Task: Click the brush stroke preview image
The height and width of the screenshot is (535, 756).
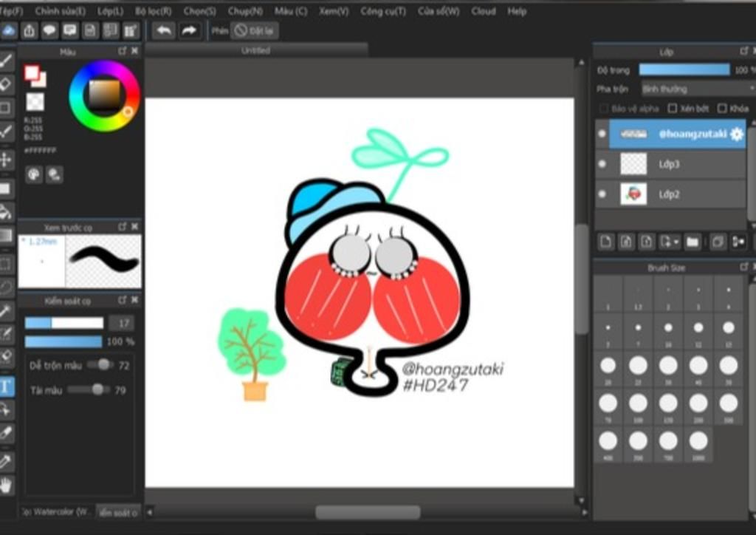Action: pyautogui.click(x=103, y=261)
